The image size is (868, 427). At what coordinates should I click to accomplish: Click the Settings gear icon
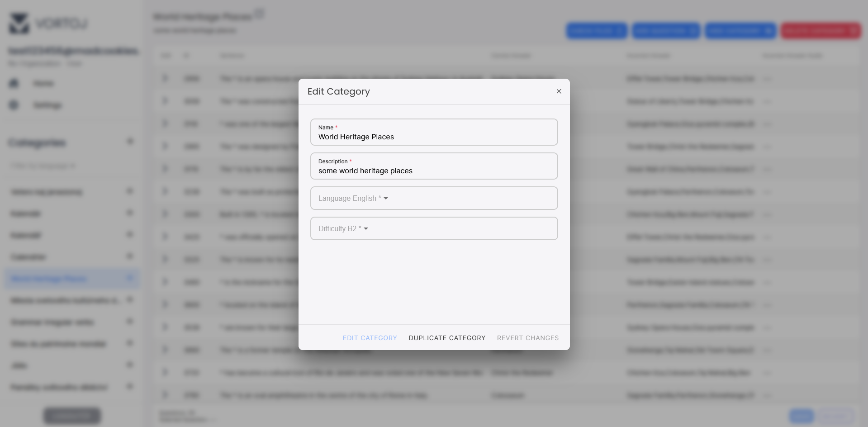click(14, 105)
